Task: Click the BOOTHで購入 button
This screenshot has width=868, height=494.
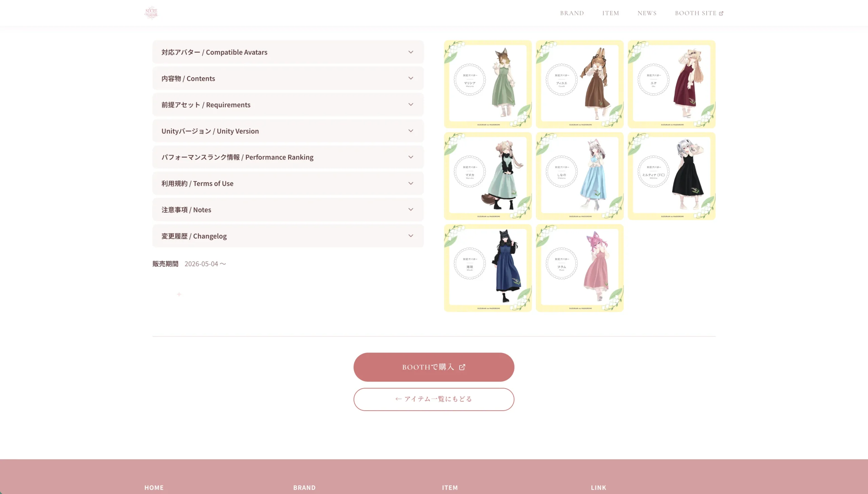Action: 434,367
